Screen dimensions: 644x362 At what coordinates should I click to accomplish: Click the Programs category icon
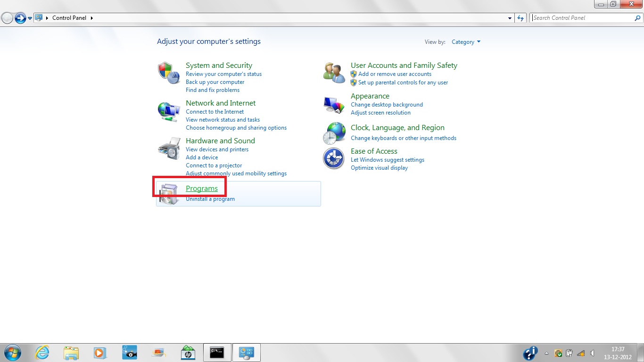pos(169,194)
